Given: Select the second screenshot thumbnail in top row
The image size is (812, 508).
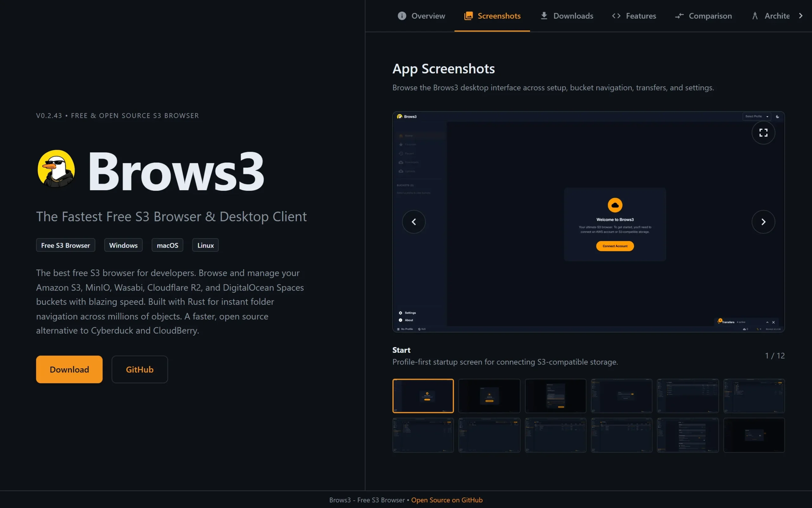Looking at the screenshot, I should click(x=489, y=396).
